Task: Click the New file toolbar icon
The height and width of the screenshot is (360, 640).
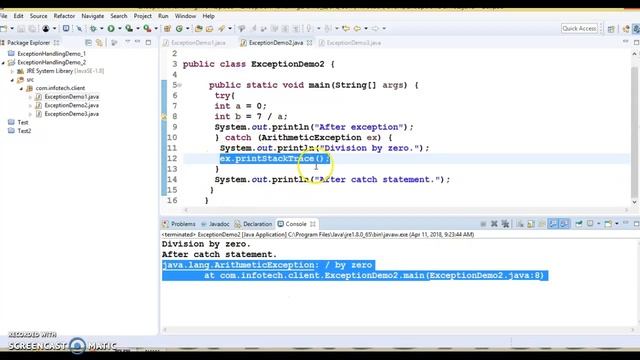Action: pos(4,29)
